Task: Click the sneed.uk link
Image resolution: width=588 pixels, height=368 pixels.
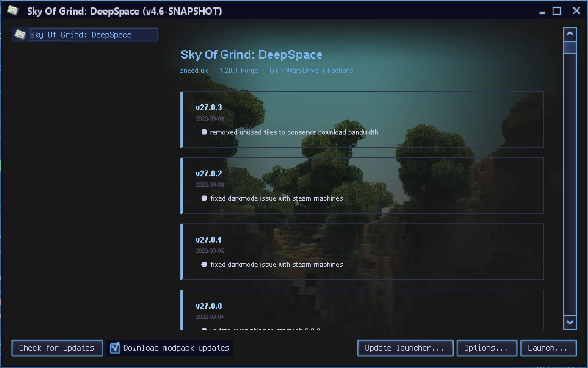Action: (x=194, y=71)
